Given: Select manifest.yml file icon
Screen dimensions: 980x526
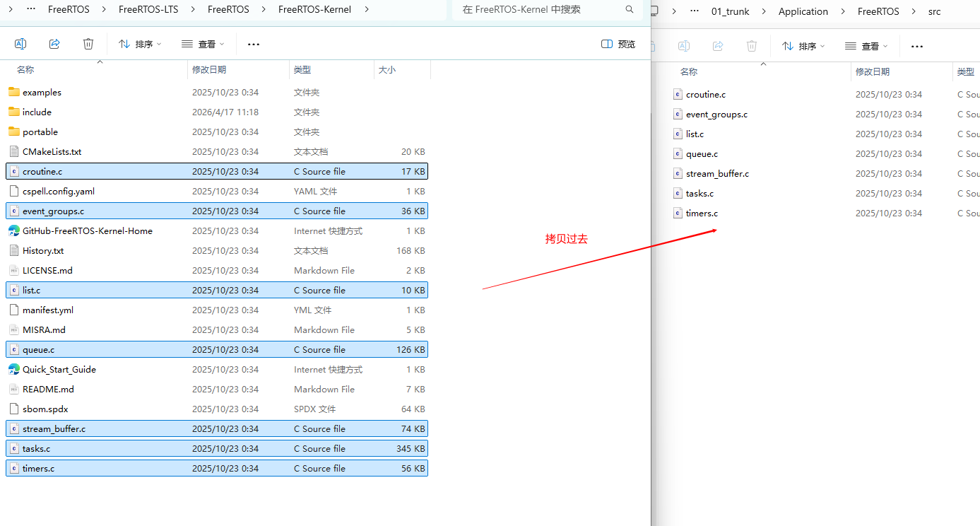Looking at the screenshot, I should click(x=14, y=310).
